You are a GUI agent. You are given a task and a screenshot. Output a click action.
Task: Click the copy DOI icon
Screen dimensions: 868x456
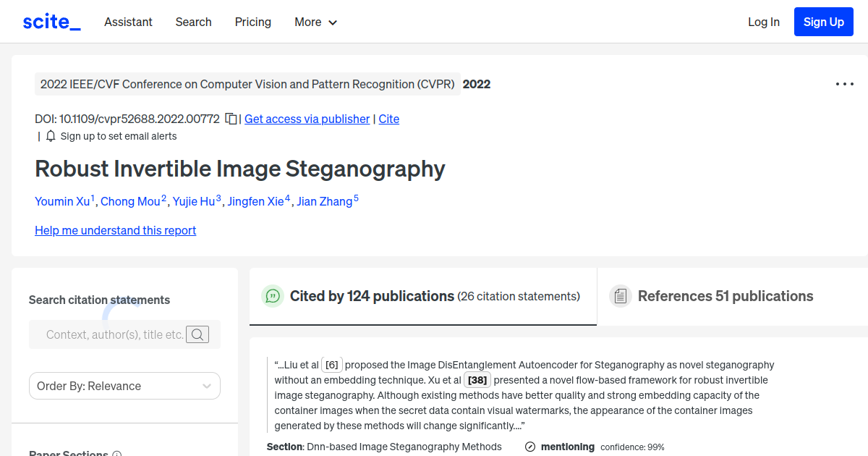click(230, 118)
